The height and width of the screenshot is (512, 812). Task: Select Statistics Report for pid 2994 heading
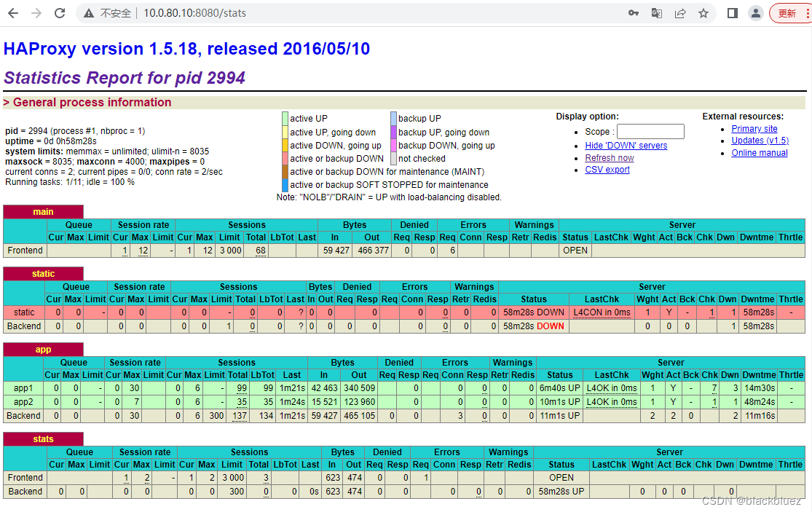[x=125, y=78]
